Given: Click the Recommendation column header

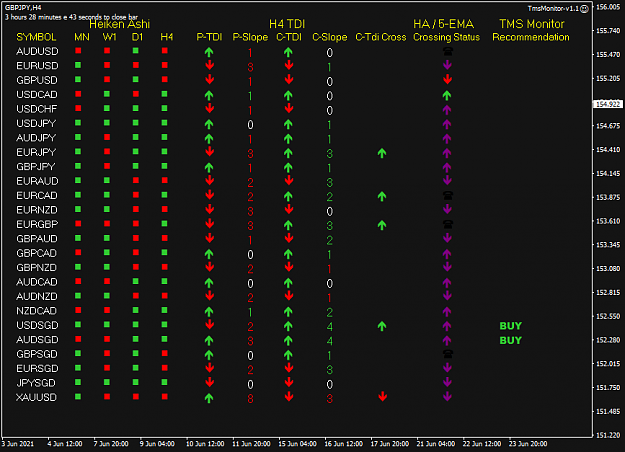Looking at the screenshot, I should coord(531,37).
